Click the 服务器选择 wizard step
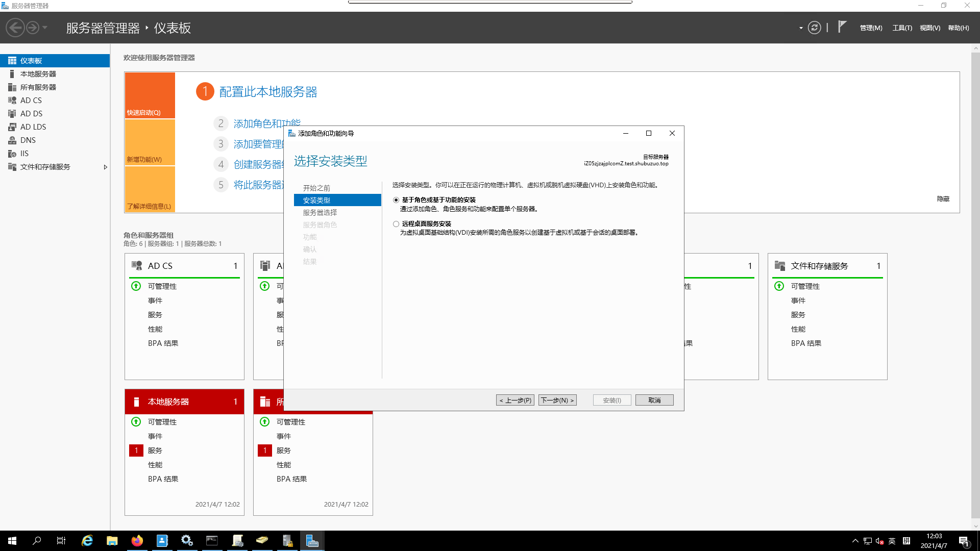Image resolution: width=980 pixels, height=551 pixels. pyautogui.click(x=320, y=212)
